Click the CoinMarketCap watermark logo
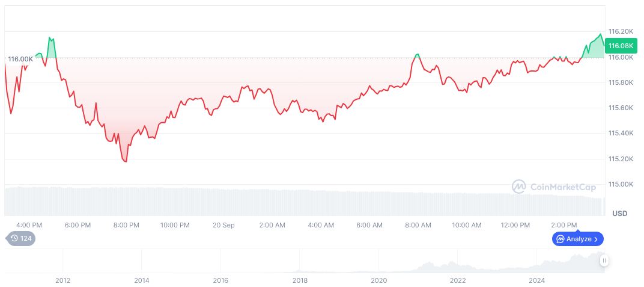Image resolution: width=644 pixels, height=287 pixels. point(518,187)
